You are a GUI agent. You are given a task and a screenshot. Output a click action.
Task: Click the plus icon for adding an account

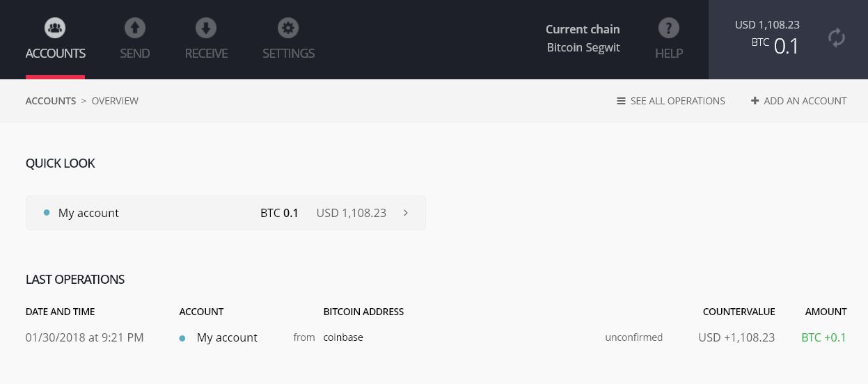[x=755, y=101]
